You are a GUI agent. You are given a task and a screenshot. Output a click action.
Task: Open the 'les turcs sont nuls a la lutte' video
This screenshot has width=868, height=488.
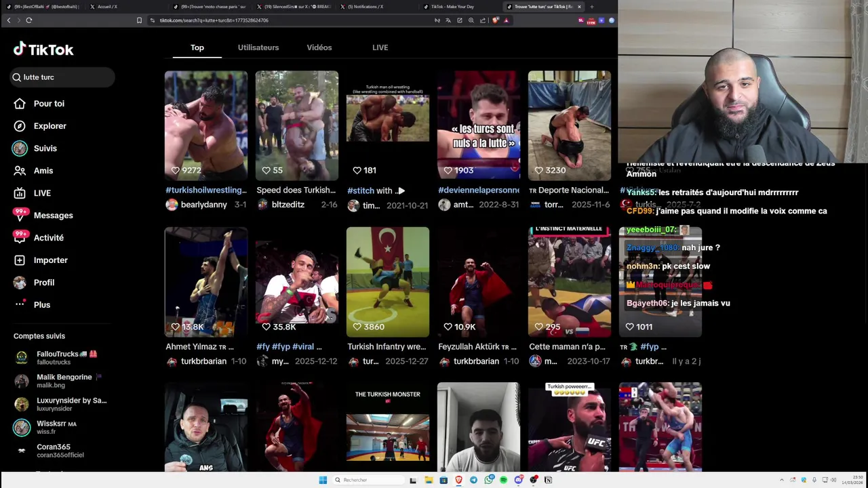pos(479,125)
